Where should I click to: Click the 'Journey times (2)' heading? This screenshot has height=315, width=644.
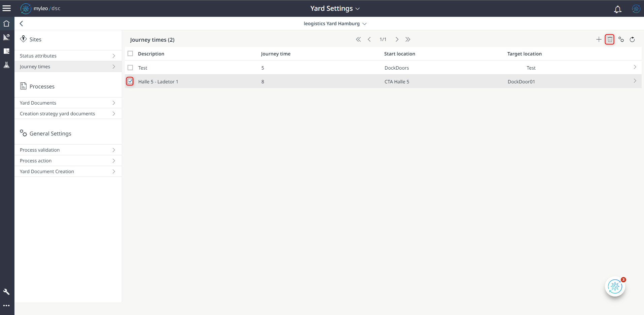[152, 40]
